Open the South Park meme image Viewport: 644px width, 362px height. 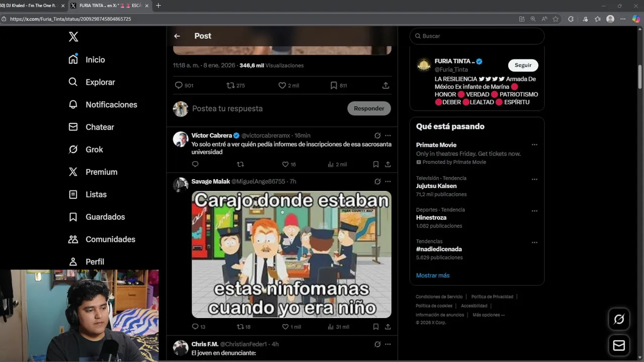tap(291, 254)
